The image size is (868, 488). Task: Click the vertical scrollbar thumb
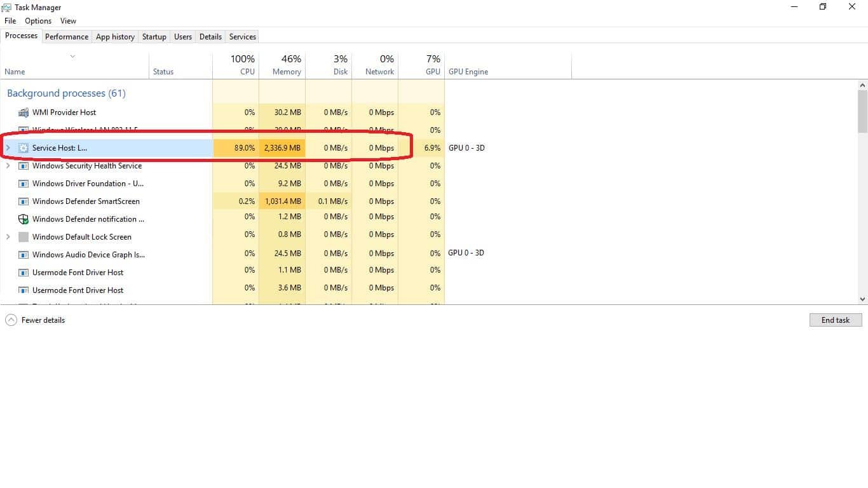click(862, 111)
